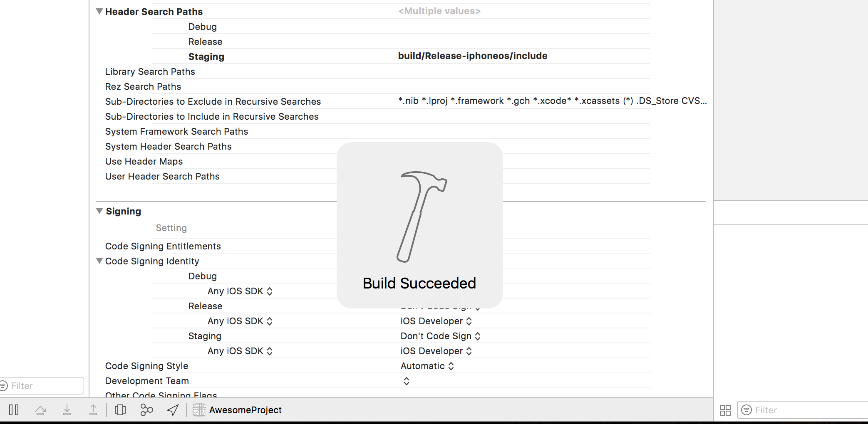The image size is (868, 424).
Task: Open the Development Team dropdown
Action: (x=406, y=381)
